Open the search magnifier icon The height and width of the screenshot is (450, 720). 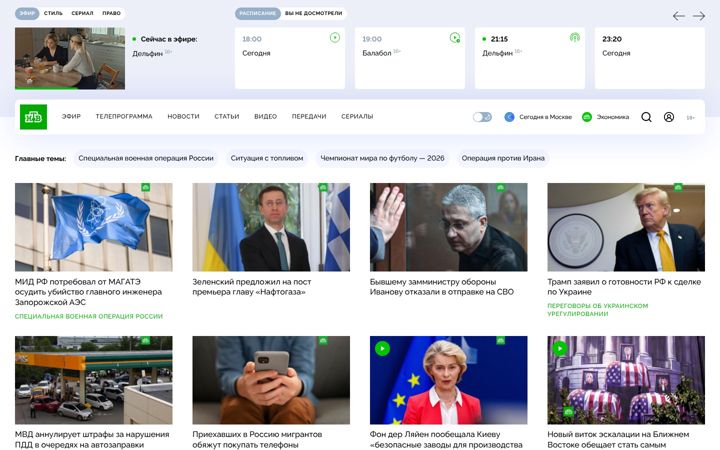pyautogui.click(x=646, y=117)
